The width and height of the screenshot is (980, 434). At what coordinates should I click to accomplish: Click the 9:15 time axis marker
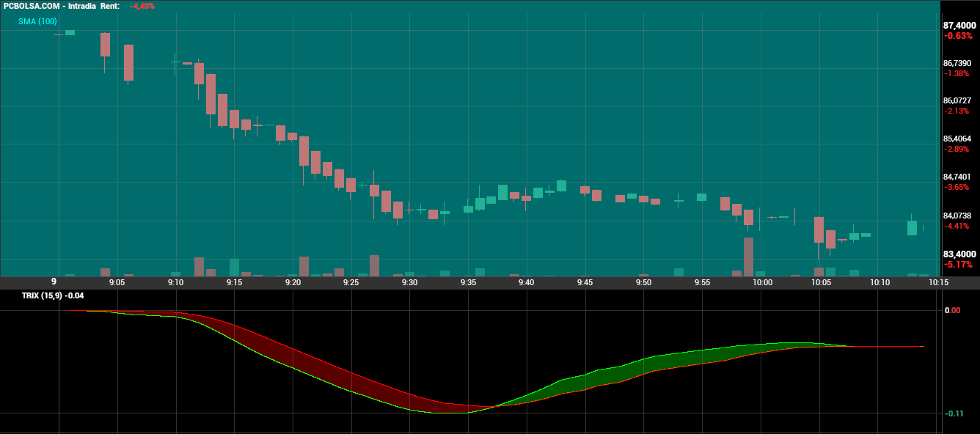234,282
